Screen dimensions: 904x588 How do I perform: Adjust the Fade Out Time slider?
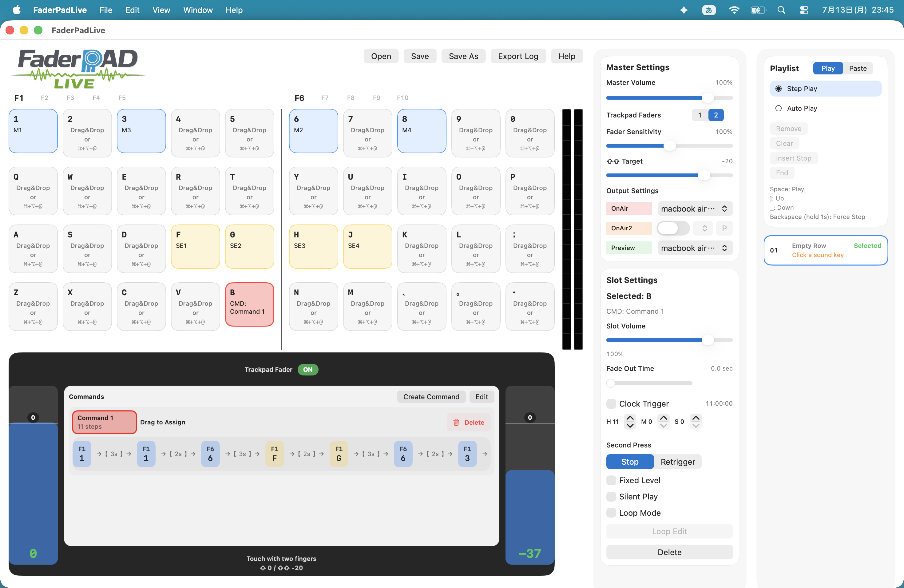649,383
